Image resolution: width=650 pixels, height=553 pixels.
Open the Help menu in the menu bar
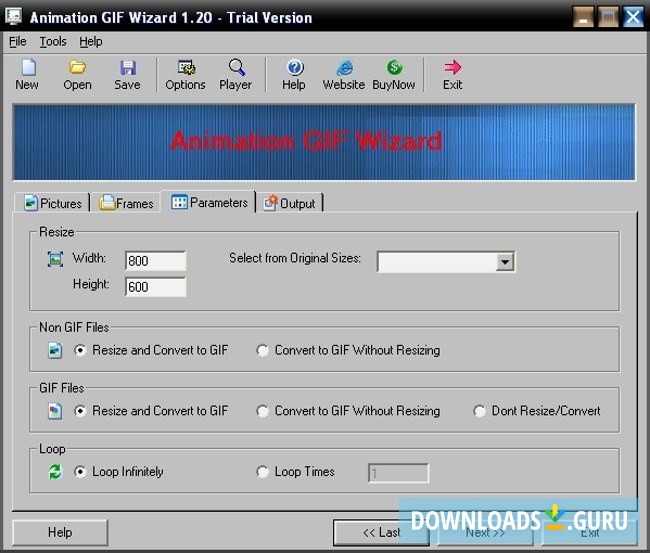pos(91,41)
